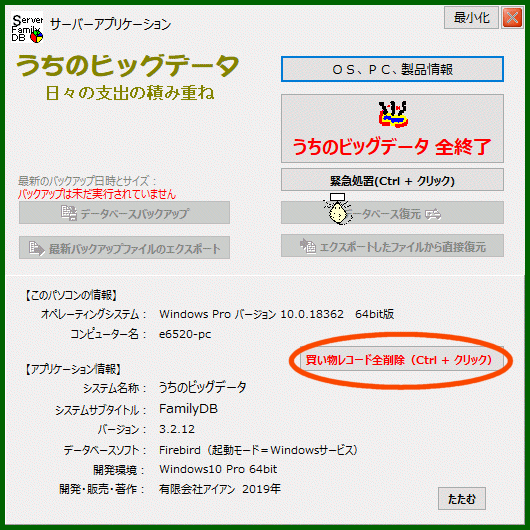Image resolution: width=530 pixels, height=530 pixels.
Task: Click the サーバーアプリケーション window title
Action: coord(111,24)
